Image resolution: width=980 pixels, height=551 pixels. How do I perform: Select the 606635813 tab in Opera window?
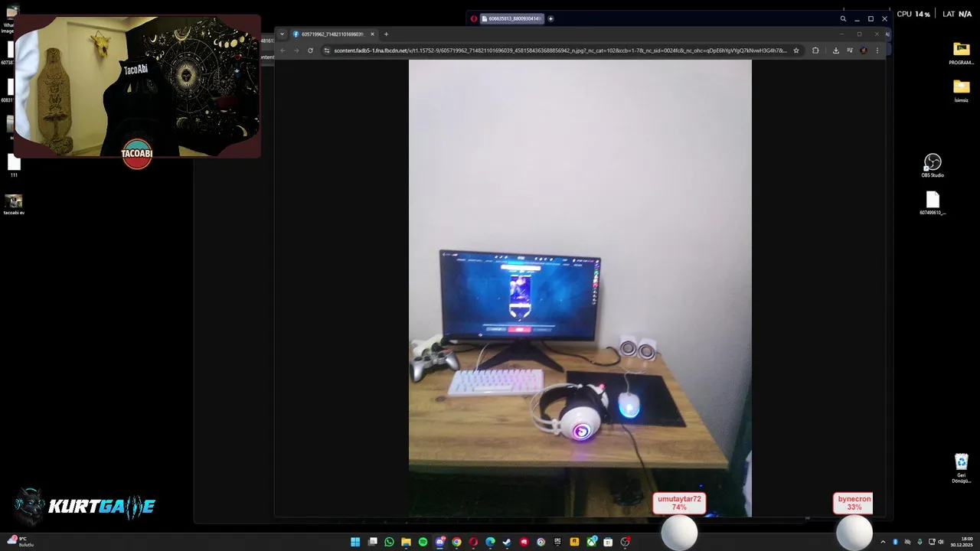coord(511,18)
